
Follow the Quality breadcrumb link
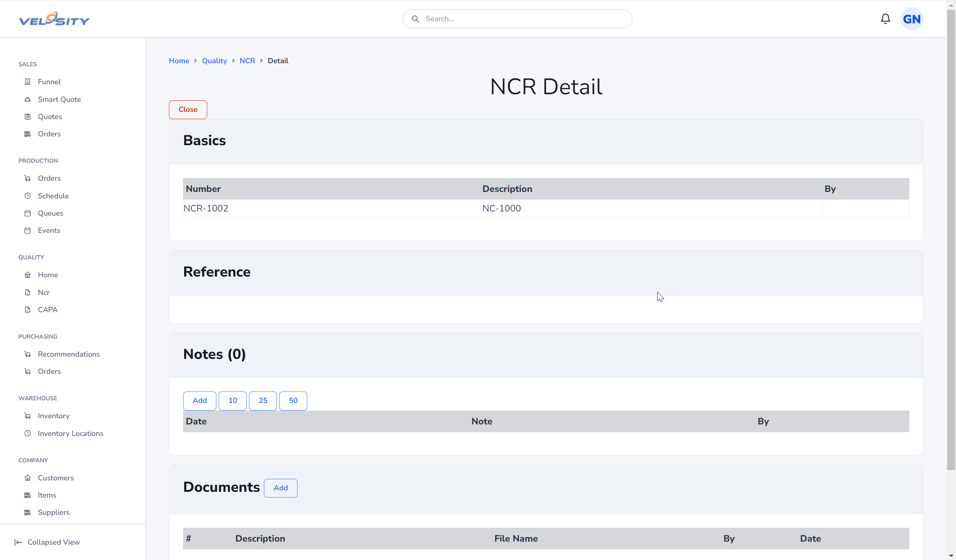point(214,61)
